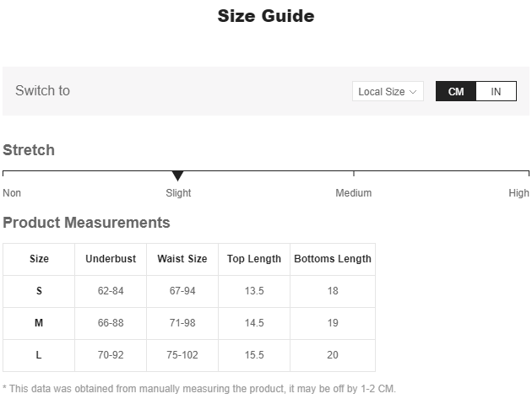Image resolution: width=532 pixels, height=399 pixels.
Task: Click the Medium stretch label
Action: coord(353,193)
